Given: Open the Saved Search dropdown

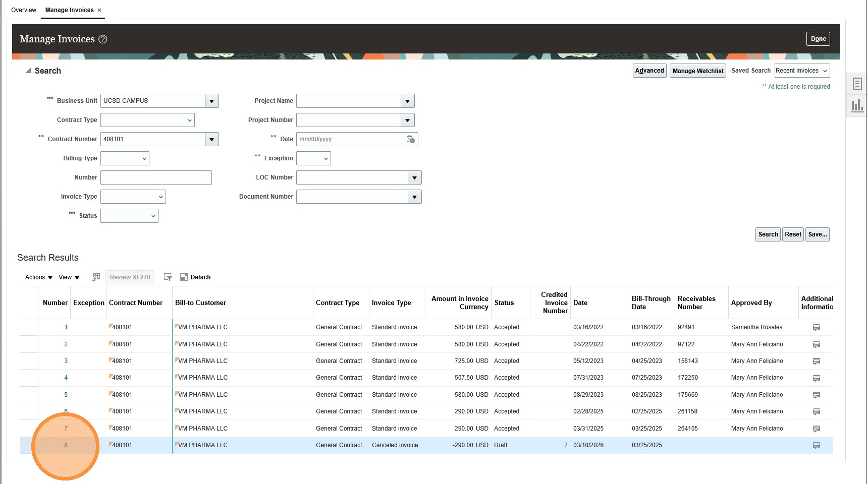Looking at the screenshot, I should tap(802, 71).
